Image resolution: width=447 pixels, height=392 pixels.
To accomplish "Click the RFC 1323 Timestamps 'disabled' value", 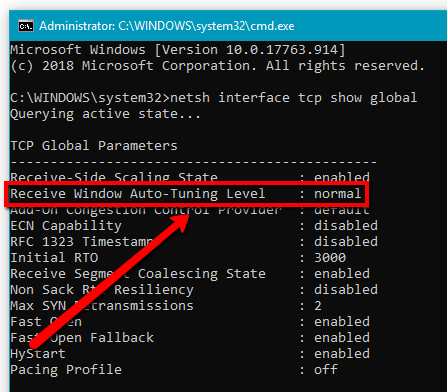I will click(x=346, y=242).
